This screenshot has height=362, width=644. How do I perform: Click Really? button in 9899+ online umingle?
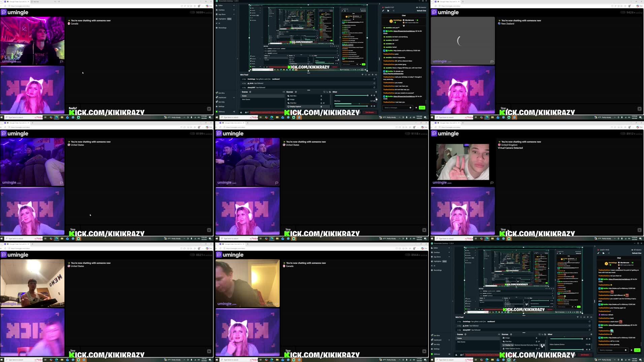tap(73, 108)
